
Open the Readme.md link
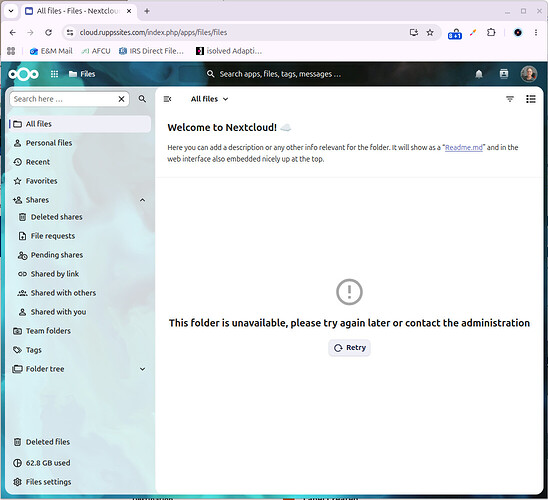[463, 147]
